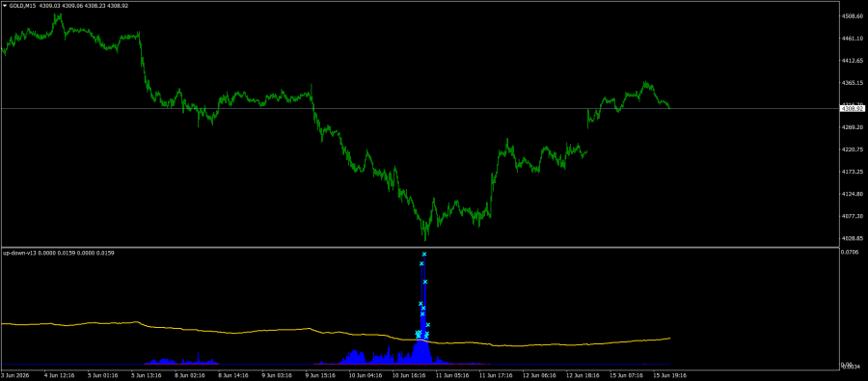Click the 4173.25 price axis label
Viewport: 868px width, 381px height.
click(852, 172)
